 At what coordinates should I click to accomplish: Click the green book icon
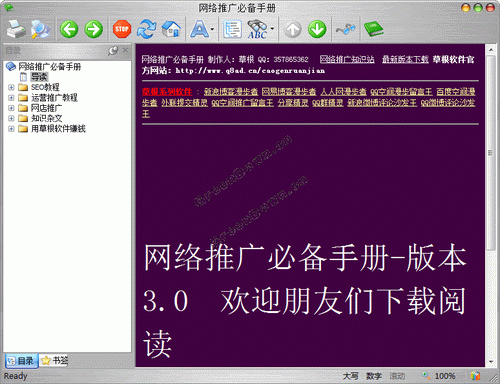373,29
